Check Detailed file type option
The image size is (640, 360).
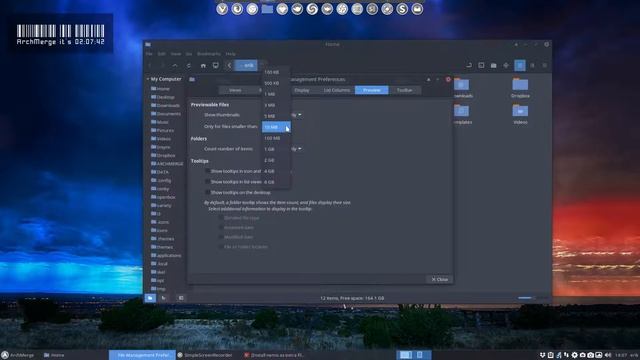coord(221,218)
